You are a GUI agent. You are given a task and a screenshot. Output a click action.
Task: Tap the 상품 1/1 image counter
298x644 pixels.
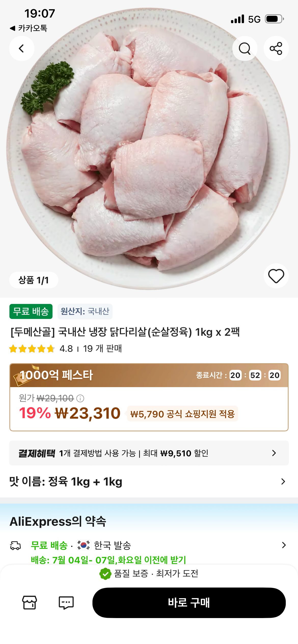[34, 280]
